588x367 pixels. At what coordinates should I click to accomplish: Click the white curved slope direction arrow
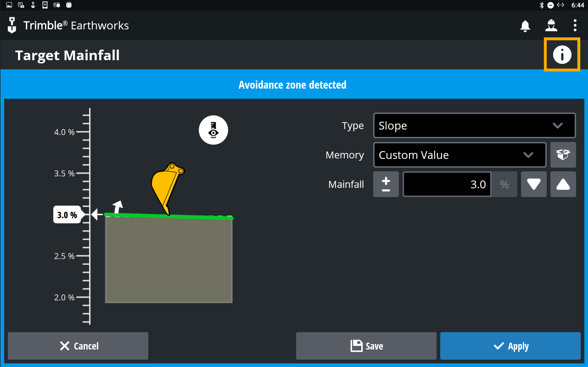click(x=118, y=207)
